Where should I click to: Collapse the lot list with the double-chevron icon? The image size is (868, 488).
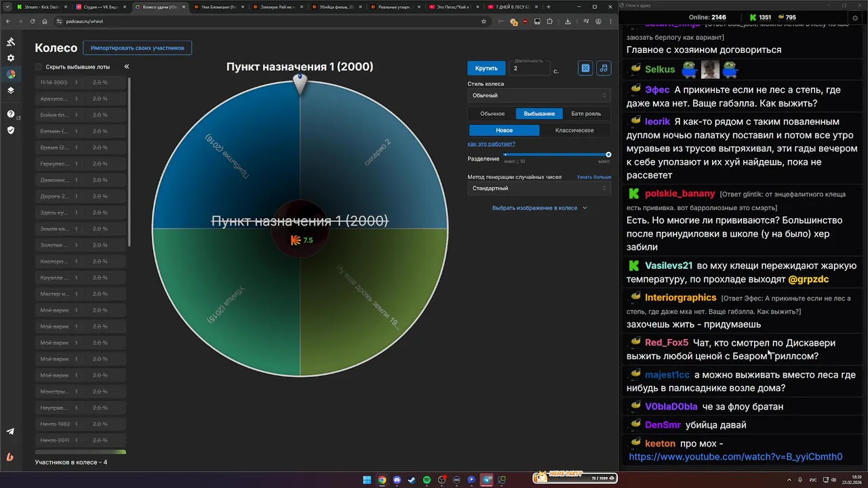tap(126, 66)
